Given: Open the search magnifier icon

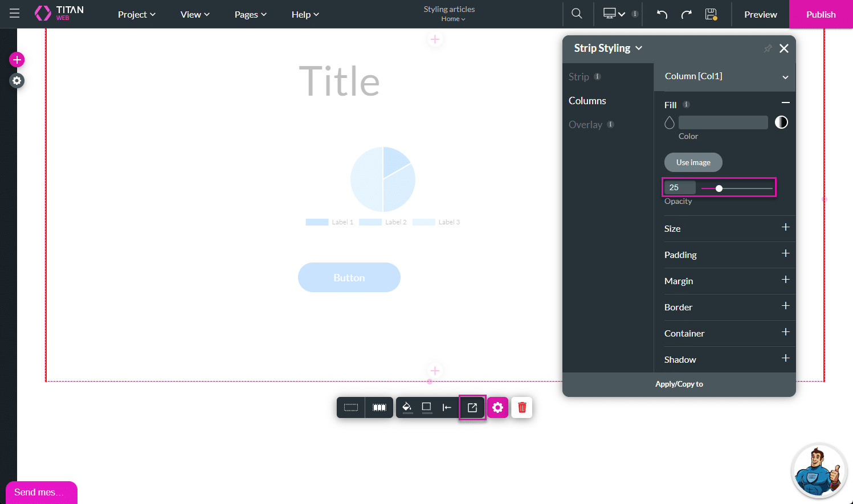Looking at the screenshot, I should point(577,14).
